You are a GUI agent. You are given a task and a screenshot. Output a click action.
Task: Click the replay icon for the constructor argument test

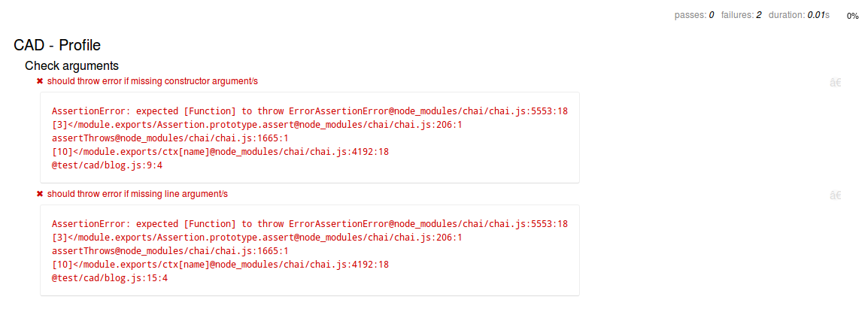pos(835,83)
